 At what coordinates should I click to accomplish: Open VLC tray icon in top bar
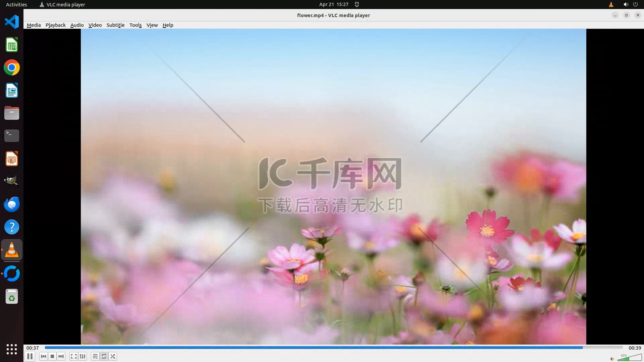click(611, 4)
